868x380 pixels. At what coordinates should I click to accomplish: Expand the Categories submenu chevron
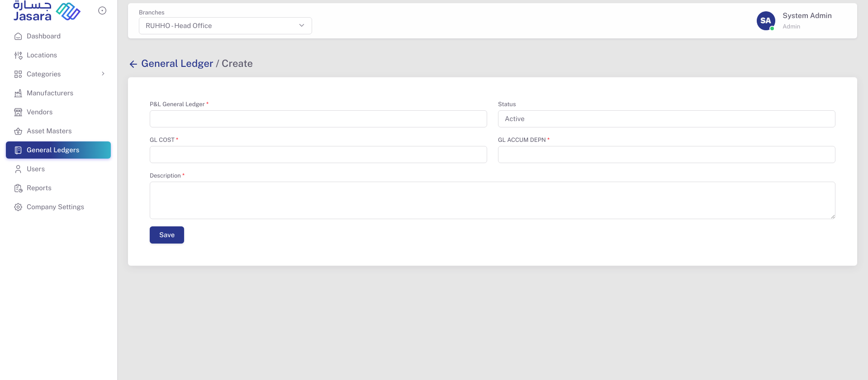coord(103,74)
